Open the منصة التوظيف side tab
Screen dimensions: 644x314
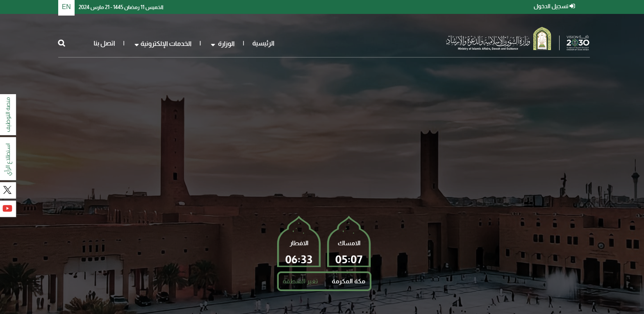8,115
